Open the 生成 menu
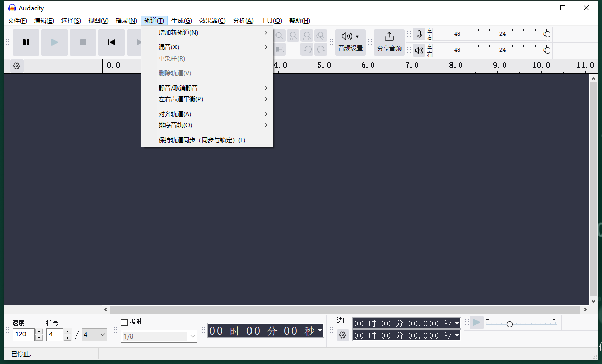 [x=182, y=21]
